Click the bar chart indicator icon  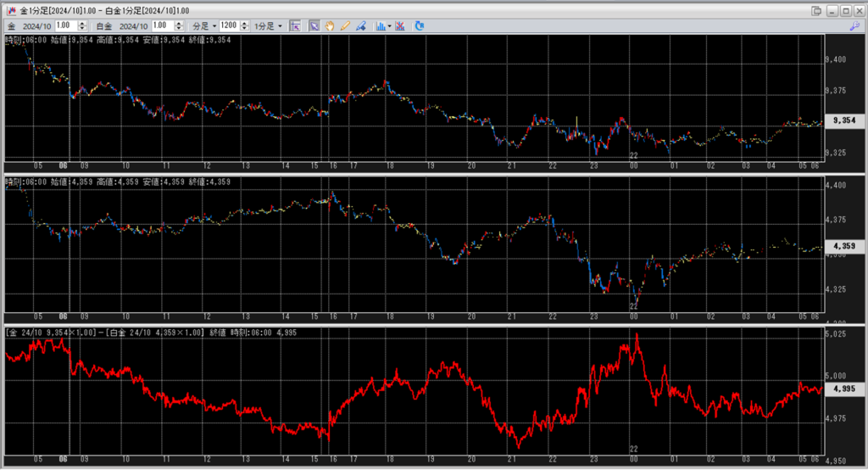(379, 26)
